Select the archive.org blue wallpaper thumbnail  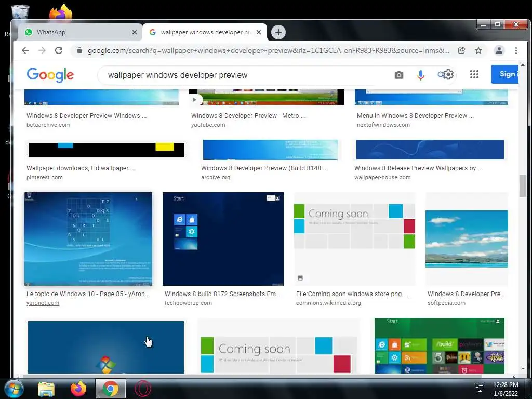[270, 150]
